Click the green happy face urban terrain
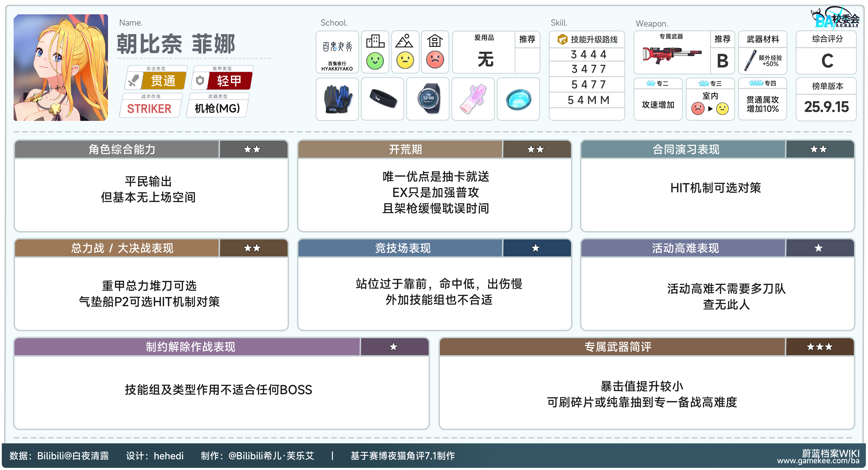The image size is (868, 470). coord(375,61)
